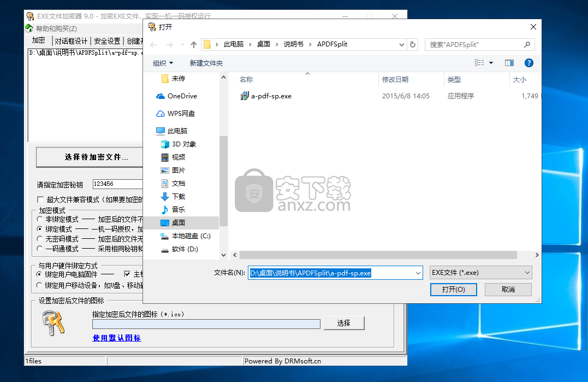Click the folder icon in address bar
Viewport: 588px width, 382px height.
pos(207,45)
